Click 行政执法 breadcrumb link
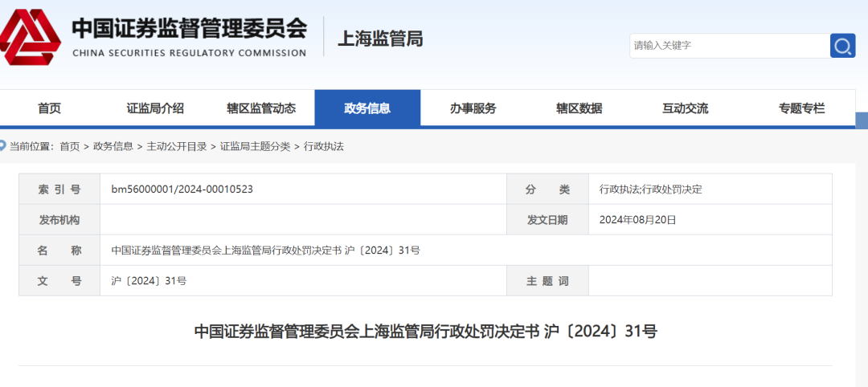Image resolution: width=868 pixels, height=387 pixels. pyautogui.click(x=324, y=146)
